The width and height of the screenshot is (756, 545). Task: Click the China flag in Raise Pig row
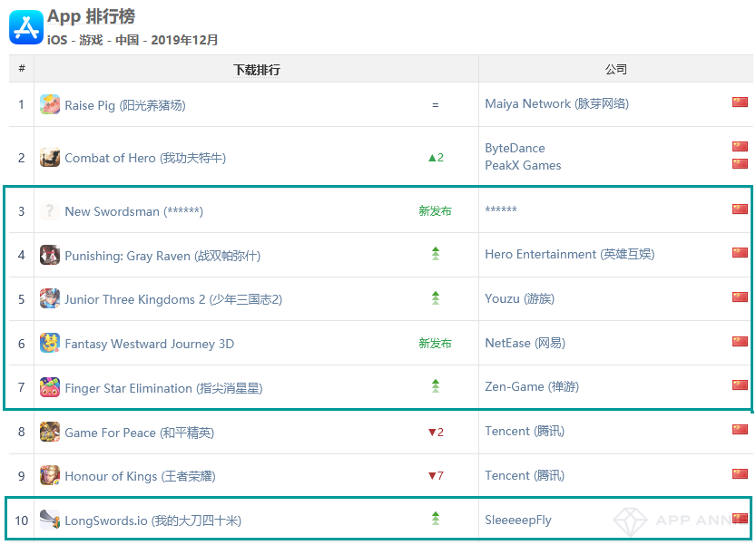click(x=740, y=102)
